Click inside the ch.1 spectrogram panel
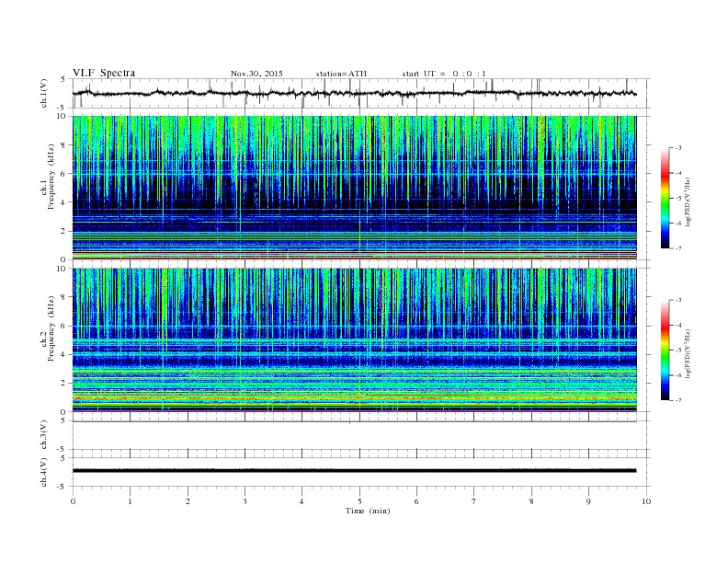This screenshot has width=728, height=563. click(354, 188)
